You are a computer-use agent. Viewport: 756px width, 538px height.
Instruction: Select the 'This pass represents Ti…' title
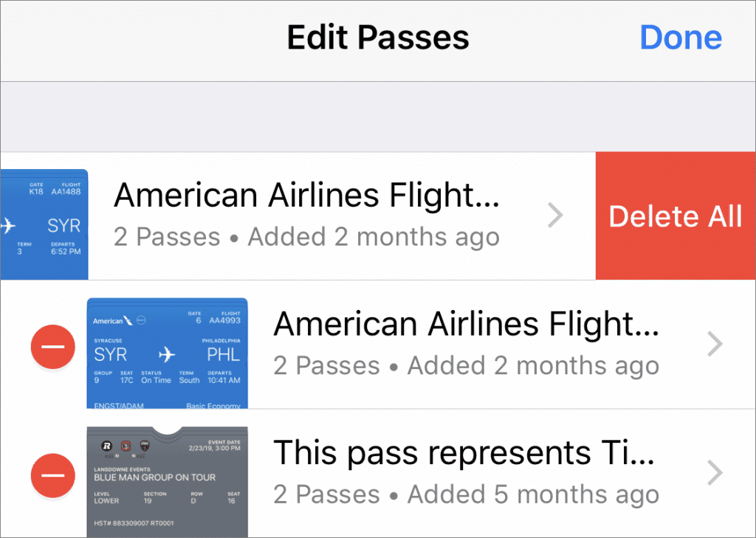[464, 453]
